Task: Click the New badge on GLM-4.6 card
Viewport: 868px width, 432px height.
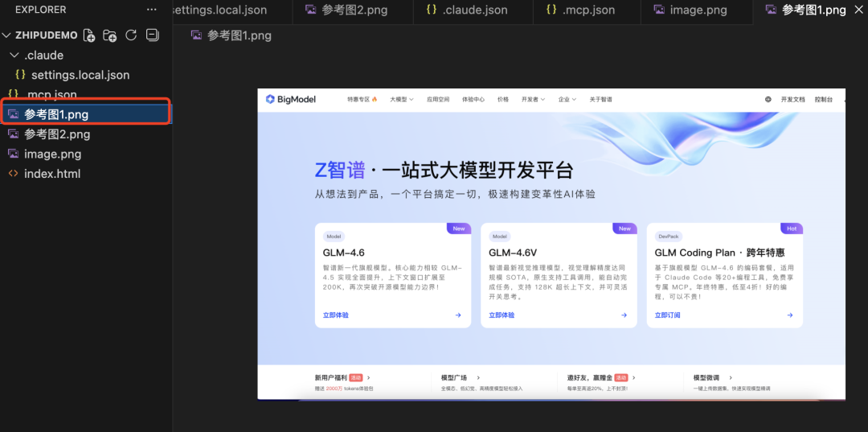Action: point(459,228)
